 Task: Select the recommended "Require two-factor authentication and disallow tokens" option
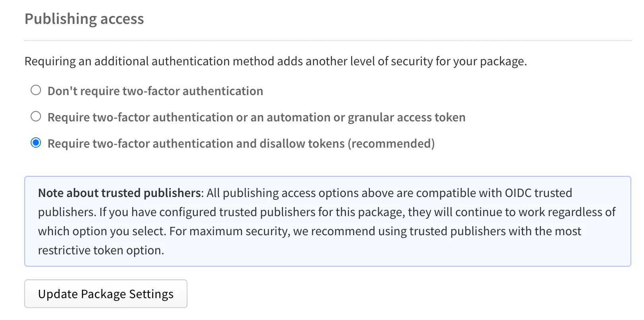[x=36, y=143]
